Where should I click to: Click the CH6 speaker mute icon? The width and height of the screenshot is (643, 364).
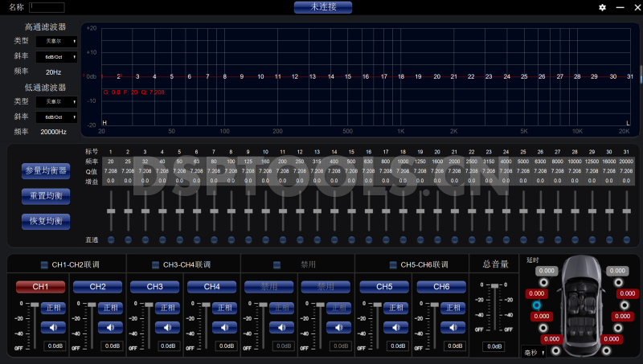[453, 327]
